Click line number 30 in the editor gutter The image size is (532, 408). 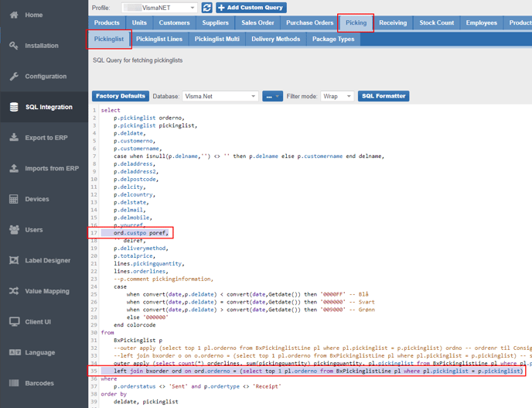pyautogui.click(x=94, y=333)
